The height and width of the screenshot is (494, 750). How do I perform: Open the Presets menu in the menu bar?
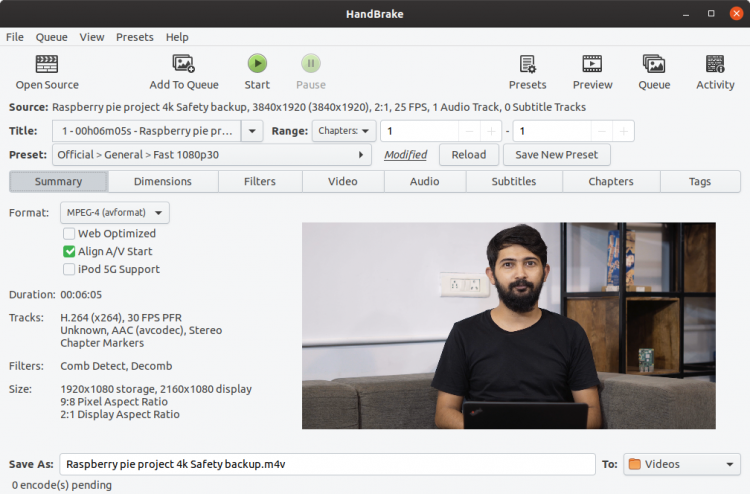tap(135, 37)
